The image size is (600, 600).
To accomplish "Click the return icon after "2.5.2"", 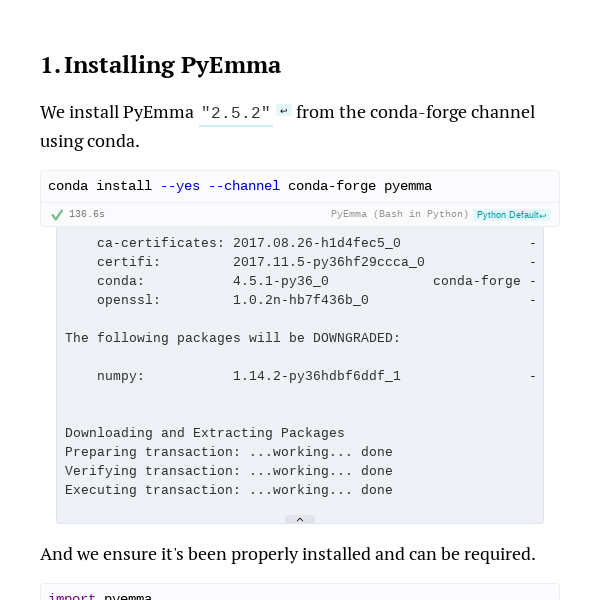I will pyautogui.click(x=284, y=111).
